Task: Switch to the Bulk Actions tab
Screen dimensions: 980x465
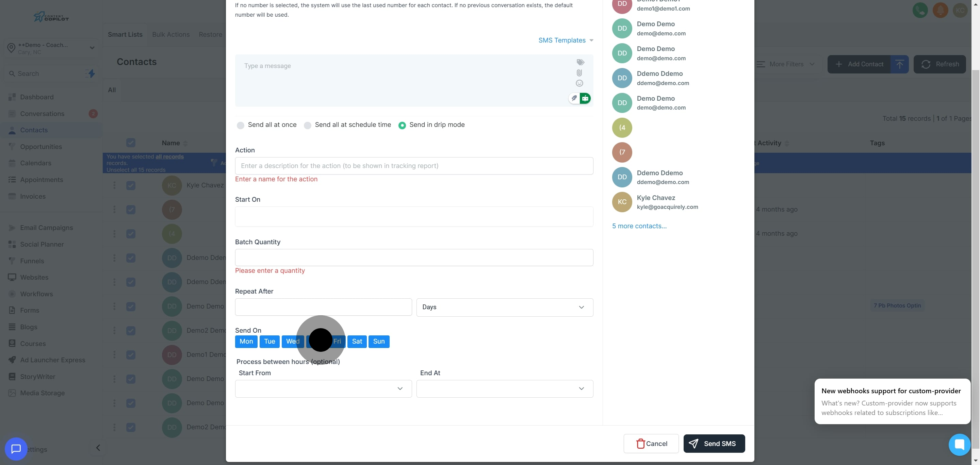Action: (x=171, y=35)
